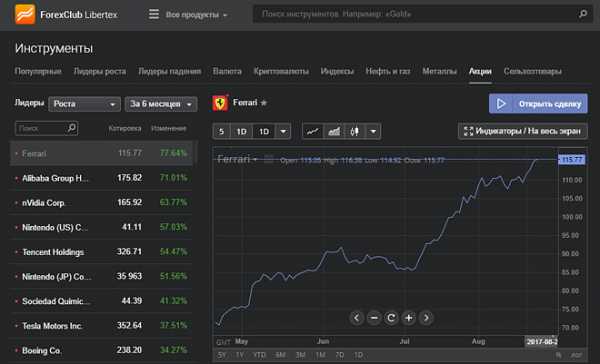The image size is (600, 364).
Task: Click the ForexClub Libertex logo icon
Action: pyautogui.click(x=25, y=15)
